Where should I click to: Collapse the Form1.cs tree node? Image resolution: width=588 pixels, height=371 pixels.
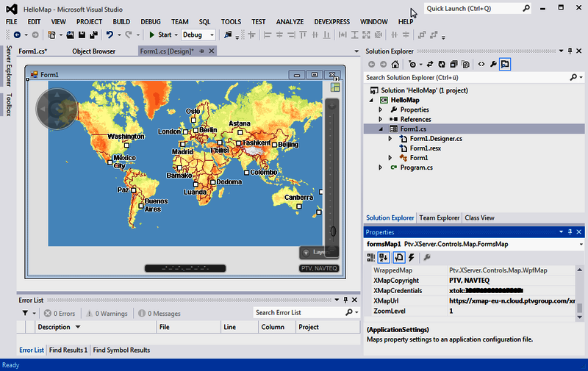pyautogui.click(x=381, y=129)
